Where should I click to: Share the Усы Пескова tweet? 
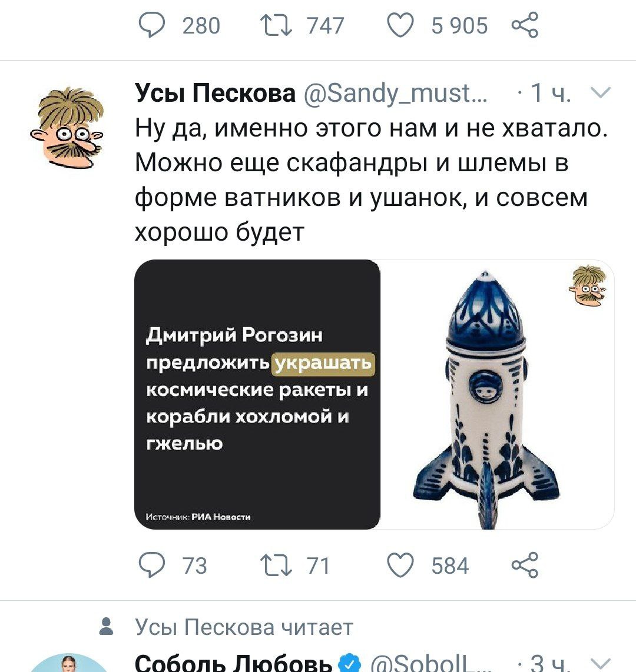click(x=525, y=565)
